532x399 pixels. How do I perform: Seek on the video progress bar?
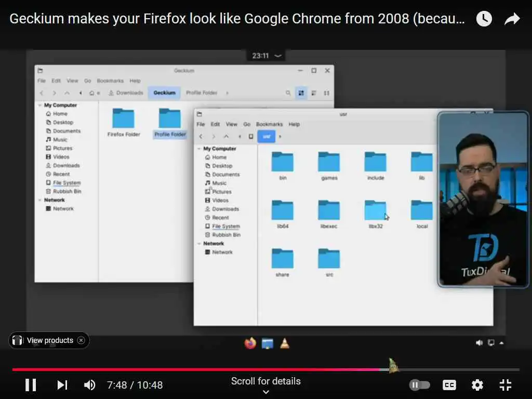click(x=265, y=369)
